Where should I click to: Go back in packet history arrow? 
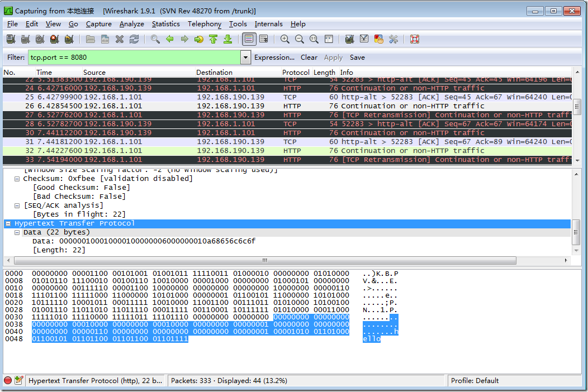(x=170, y=39)
